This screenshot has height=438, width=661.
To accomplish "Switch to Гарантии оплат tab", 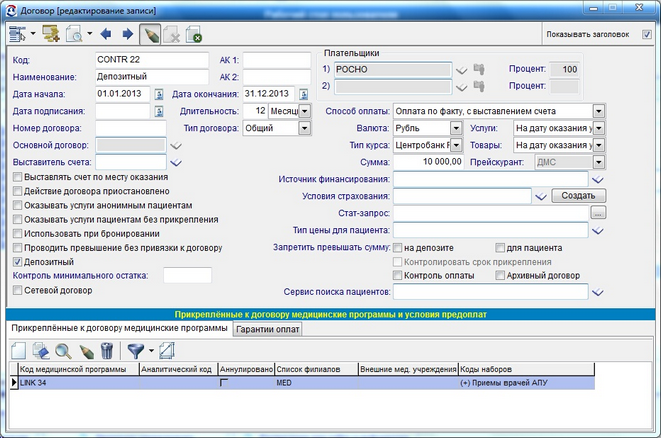I will [268, 329].
